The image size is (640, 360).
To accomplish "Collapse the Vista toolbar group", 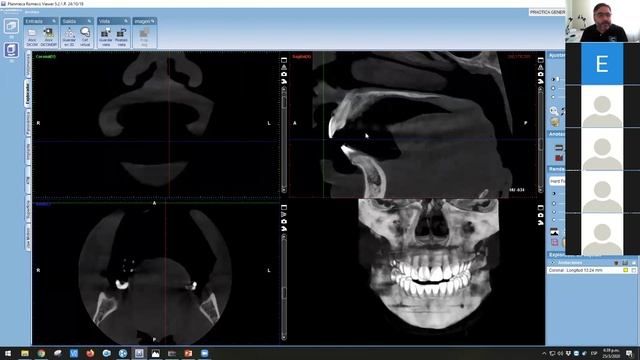I will 126,21.
